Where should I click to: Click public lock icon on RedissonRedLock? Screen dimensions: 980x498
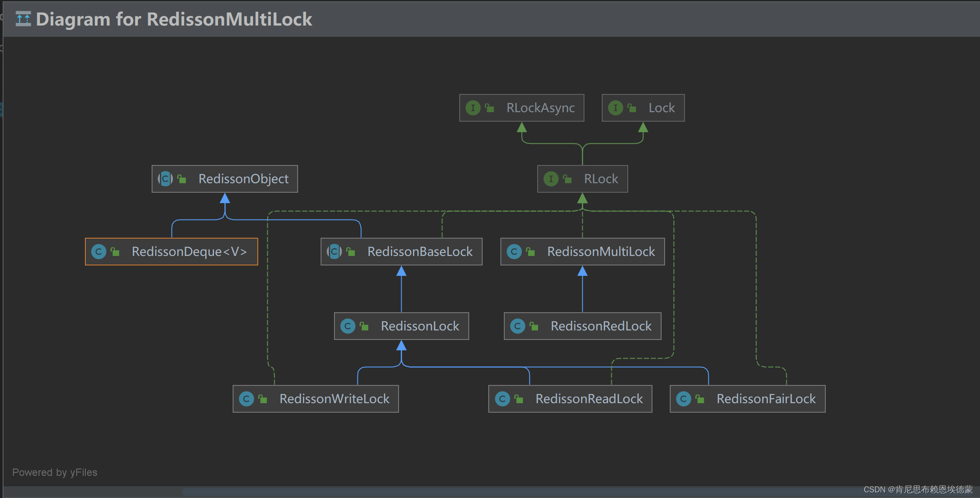coord(534,326)
